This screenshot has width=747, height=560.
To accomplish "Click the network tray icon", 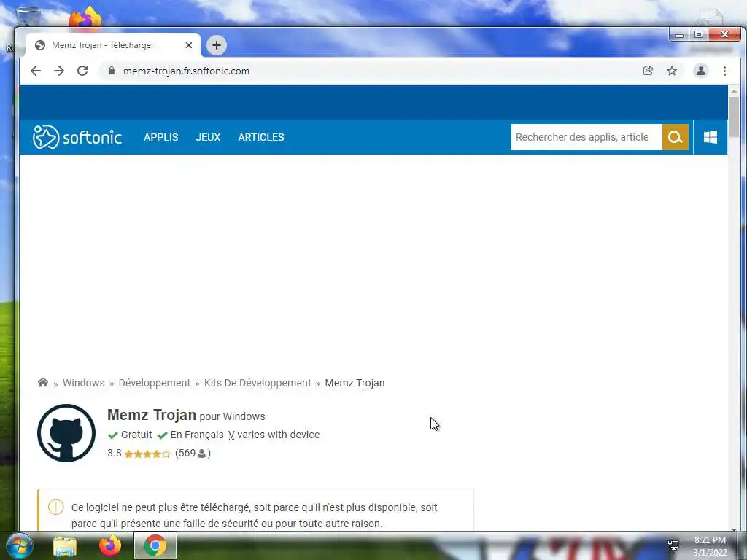I will pyautogui.click(x=673, y=545).
